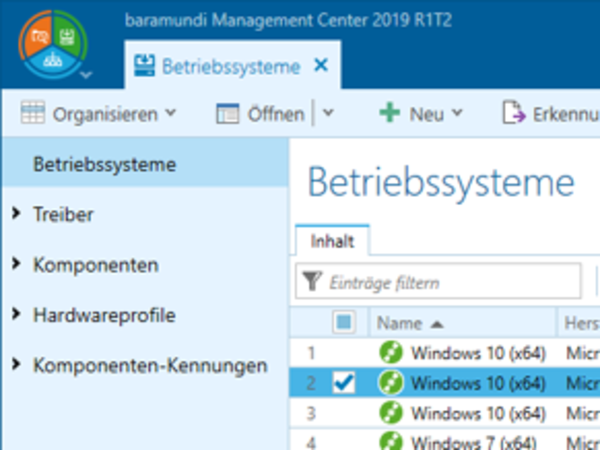The image size is (600, 450).
Task: Click the OS icon in row 2
Action: (x=391, y=382)
